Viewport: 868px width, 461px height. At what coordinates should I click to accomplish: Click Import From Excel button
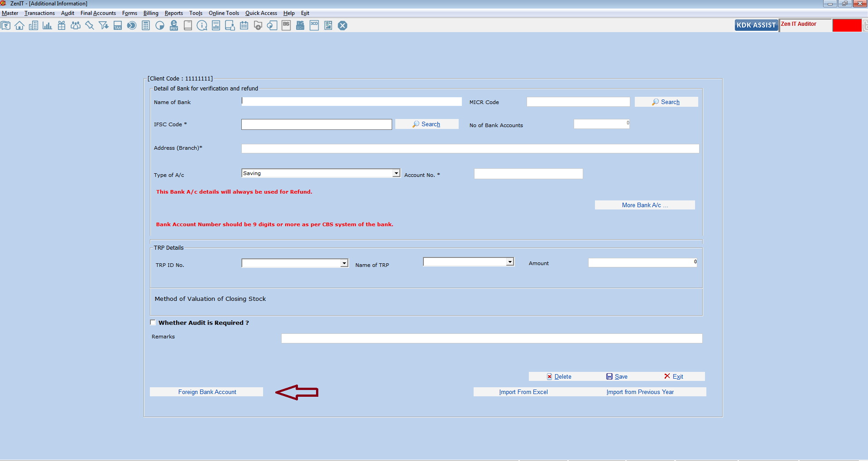pyautogui.click(x=523, y=392)
